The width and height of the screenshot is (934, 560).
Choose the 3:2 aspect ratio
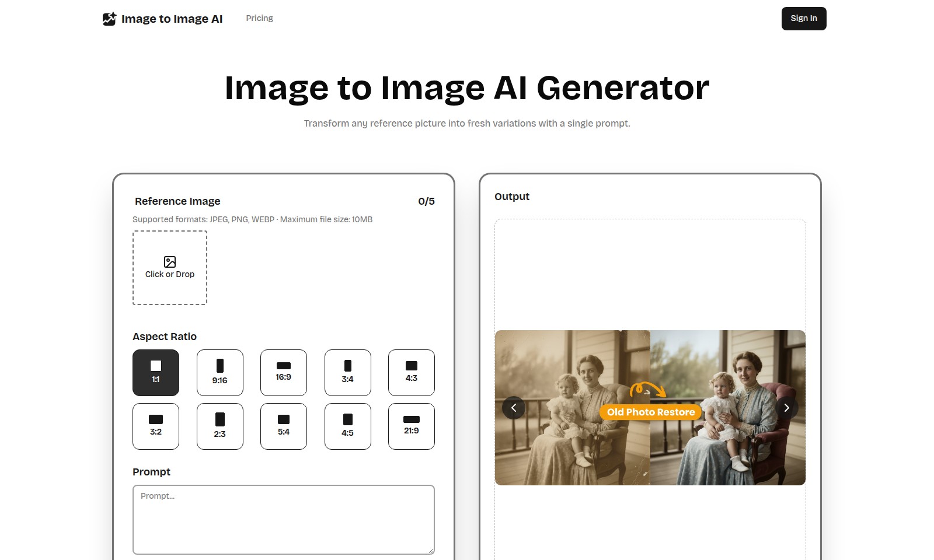tap(156, 426)
